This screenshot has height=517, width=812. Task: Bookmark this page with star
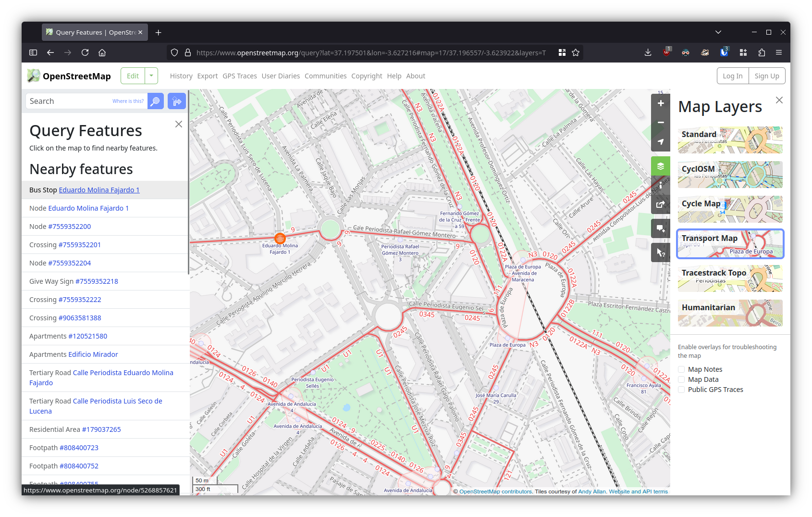[576, 52]
